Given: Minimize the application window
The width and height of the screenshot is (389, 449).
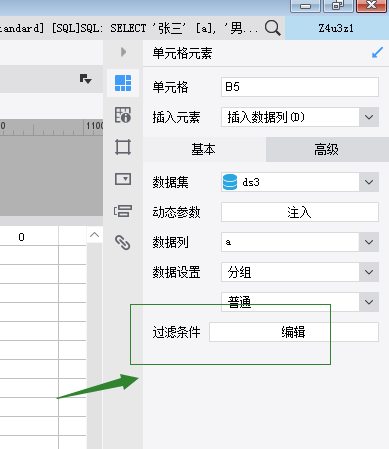Looking at the screenshot, I should [x=305, y=6].
